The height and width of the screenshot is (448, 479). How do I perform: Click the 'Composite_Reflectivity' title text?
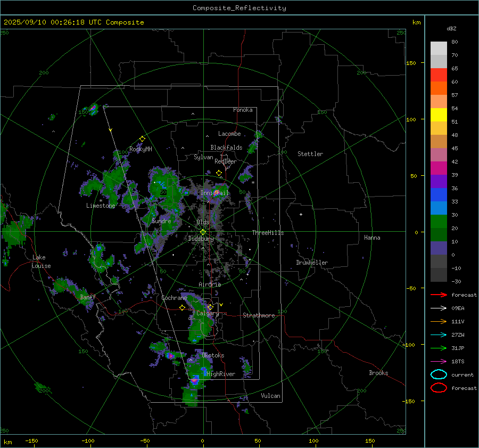pos(240,8)
